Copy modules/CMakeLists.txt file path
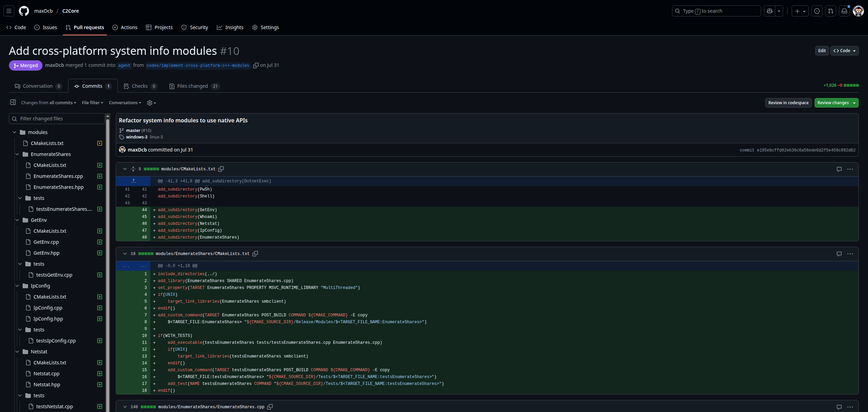 click(221, 169)
